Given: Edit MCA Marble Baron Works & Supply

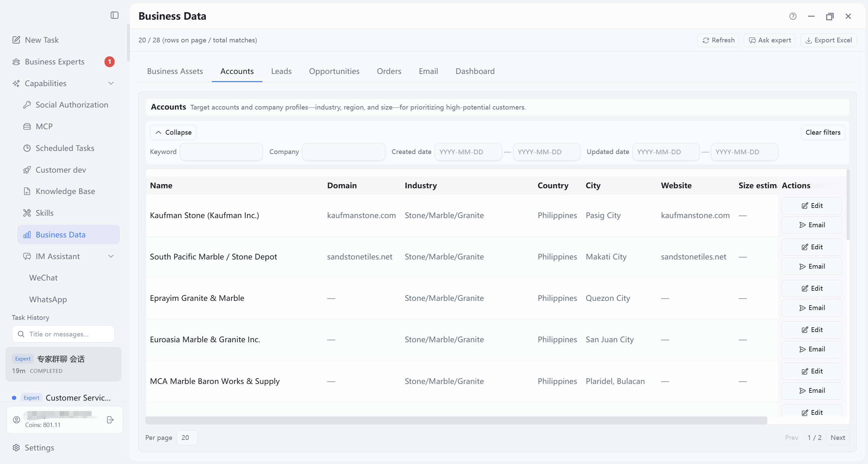Looking at the screenshot, I should pyautogui.click(x=812, y=371).
